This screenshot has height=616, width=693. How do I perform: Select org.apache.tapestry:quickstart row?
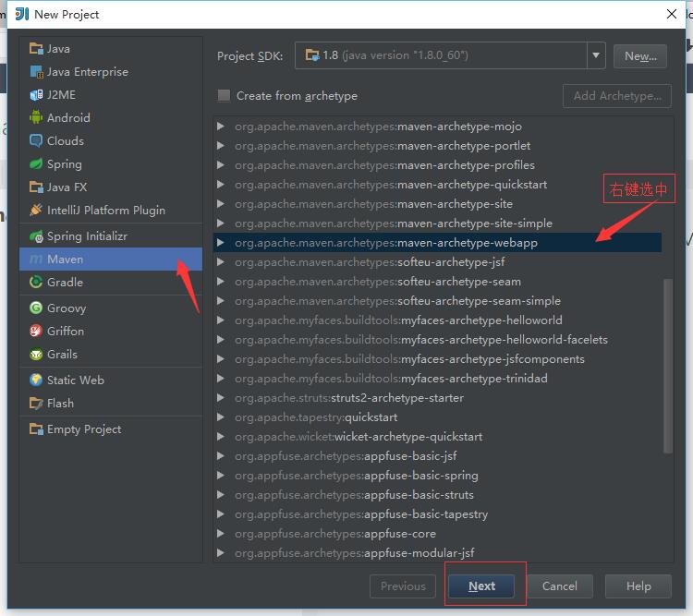[x=437, y=417]
